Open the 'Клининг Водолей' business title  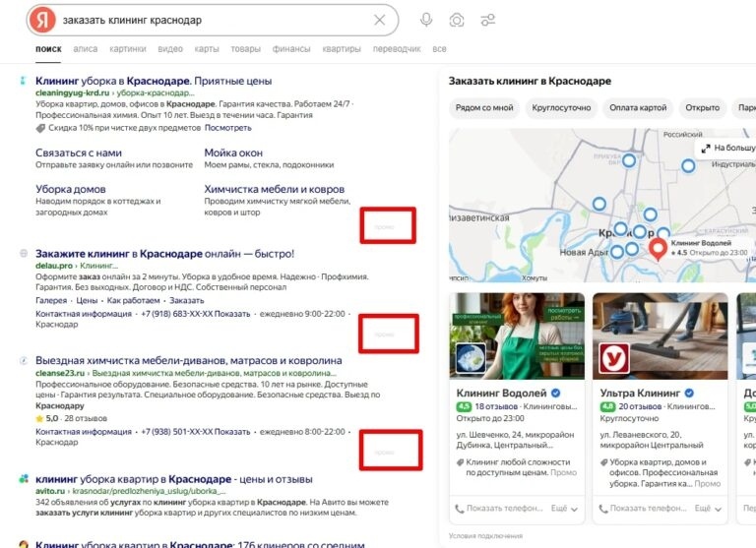(x=501, y=394)
